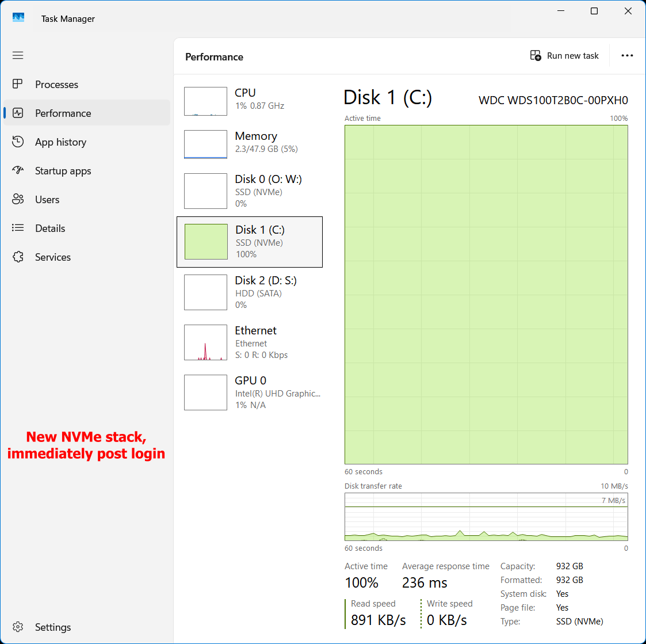Select the App history clock icon
646x644 pixels.
(x=18, y=142)
